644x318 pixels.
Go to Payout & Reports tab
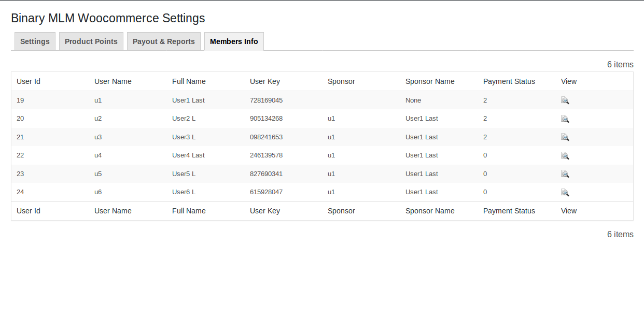click(x=164, y=41)
